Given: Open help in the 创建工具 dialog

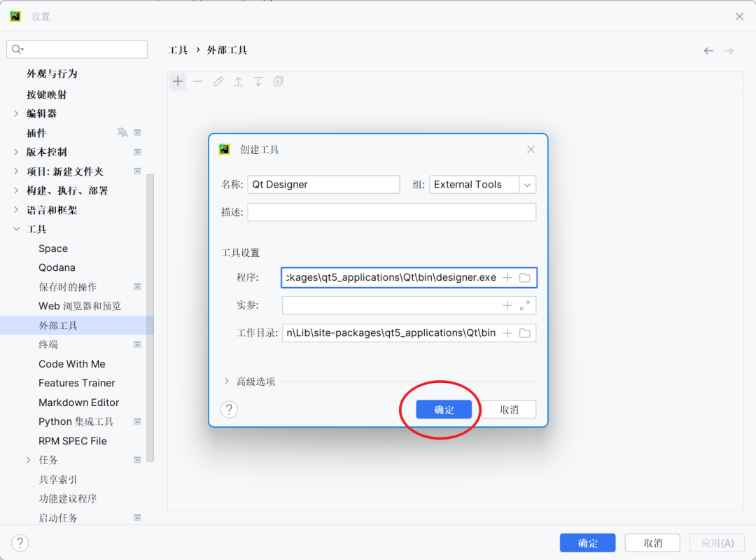Looking at the screenshot, I should click(229, 409).
